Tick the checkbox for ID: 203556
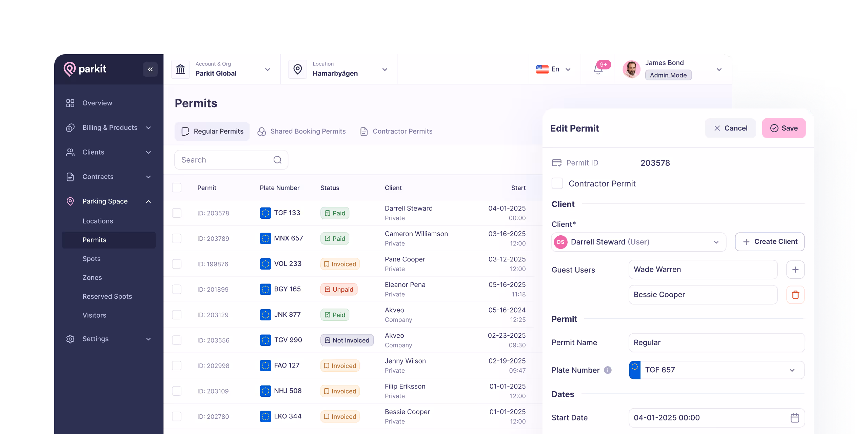 [177, 340]
